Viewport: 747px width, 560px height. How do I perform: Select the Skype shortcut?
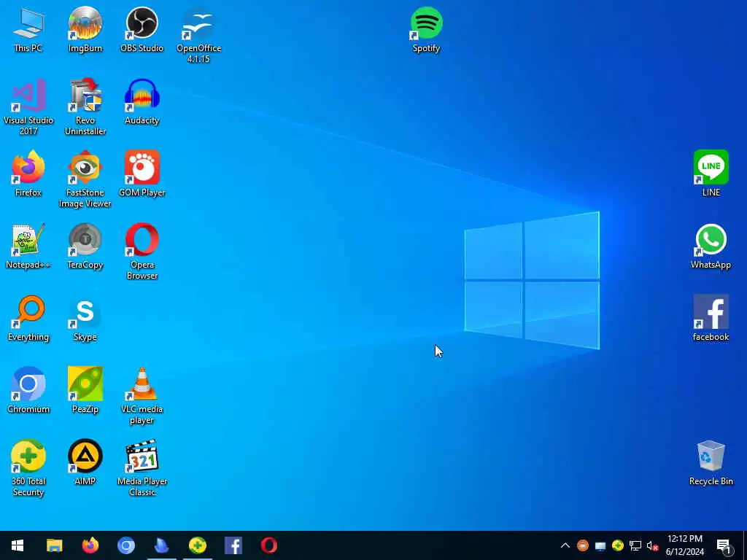click(85, 319)
